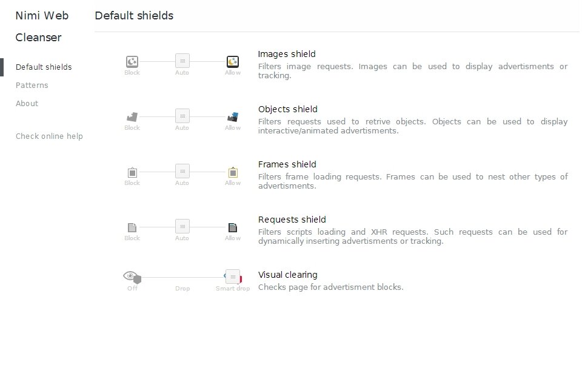Screen dimensions: 588x376
Task: Click the Objects shield Block label
Action: (132, 127)
